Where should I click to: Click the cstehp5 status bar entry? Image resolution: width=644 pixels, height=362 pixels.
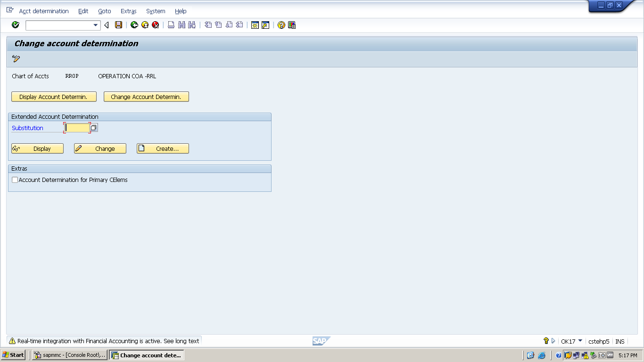point(599,341)
